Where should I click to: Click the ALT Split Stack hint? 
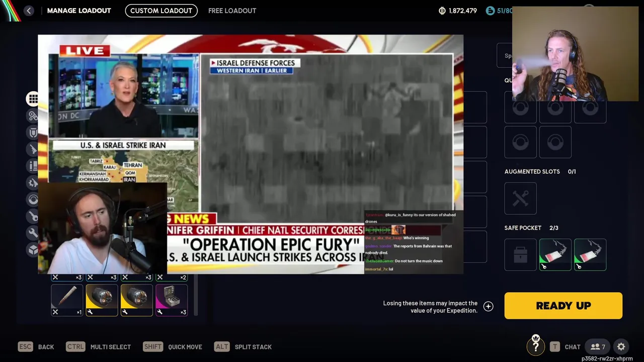(x=243, y=347)
